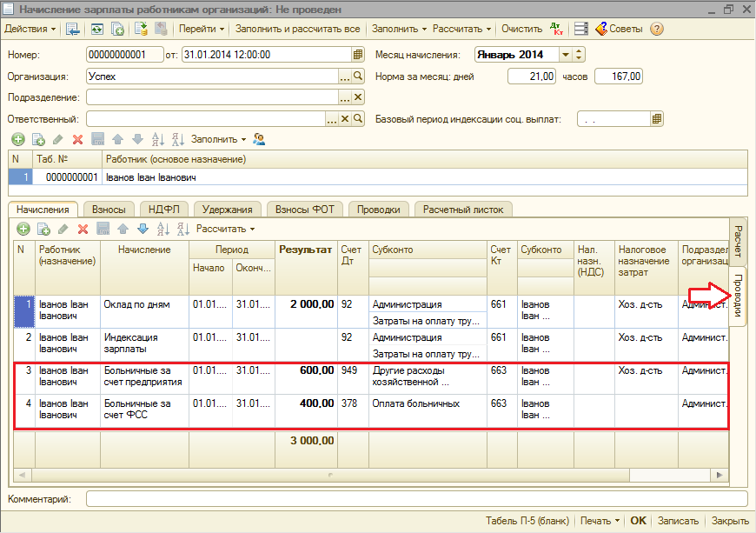Move accrual row down (blue arrow)
The width and height of the screenshot is (756, 533).
click(x=143, y=229)
